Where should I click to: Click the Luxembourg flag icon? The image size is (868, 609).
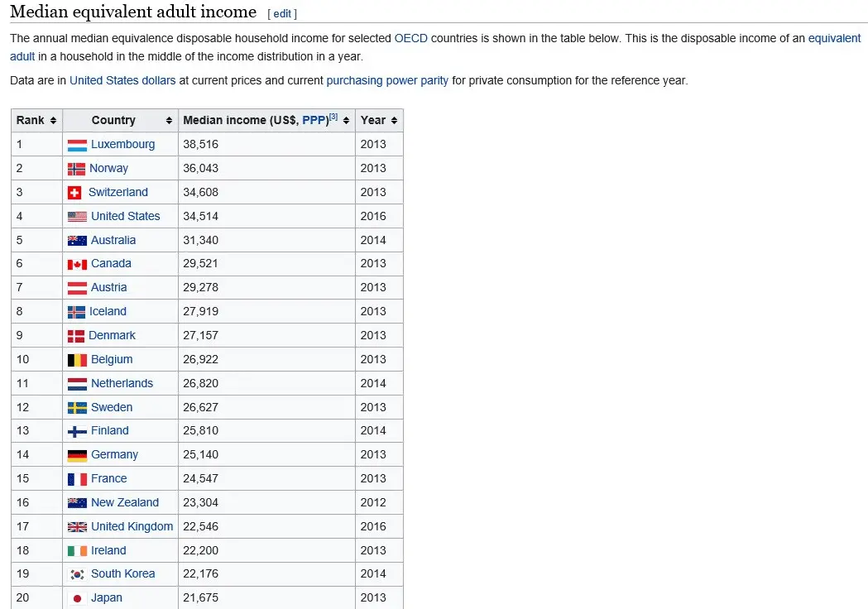[77, 145]
